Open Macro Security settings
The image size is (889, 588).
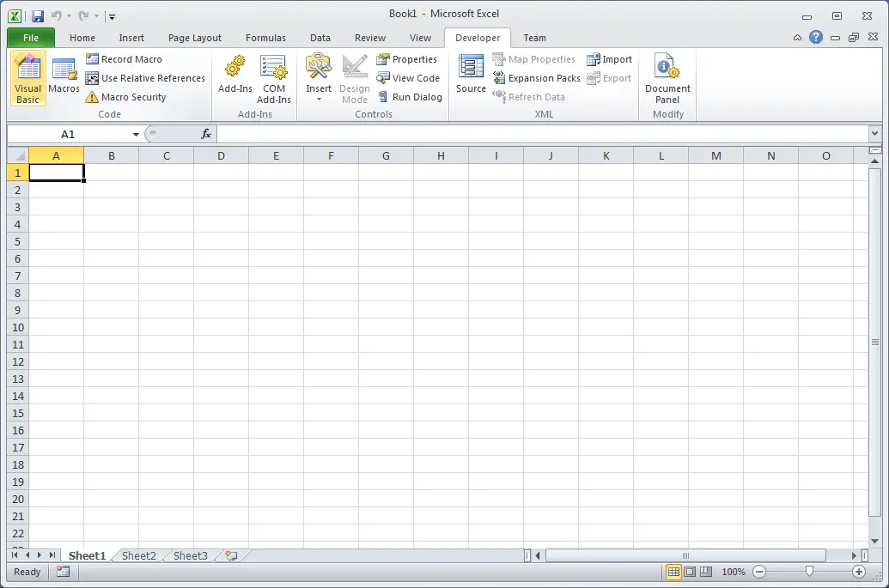pyautogui.click(x=126, y=97)
